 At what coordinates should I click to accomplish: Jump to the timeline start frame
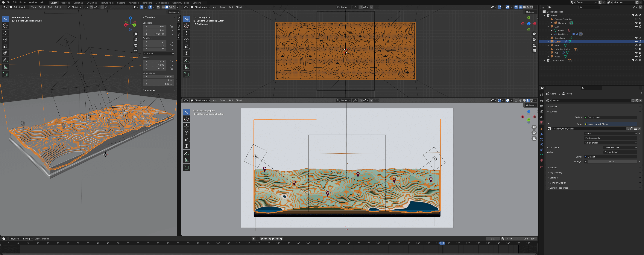262,239
